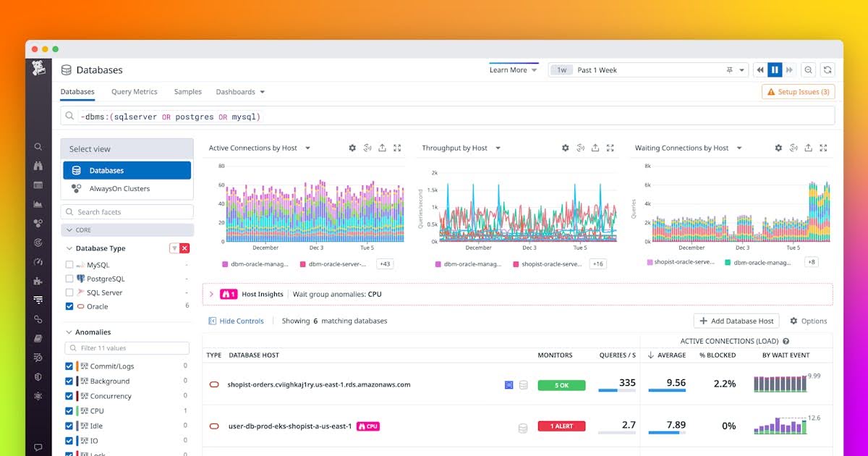Click the Add Database Host button
This screenshot has width=868, height=456.
click(x=736, y=321)
